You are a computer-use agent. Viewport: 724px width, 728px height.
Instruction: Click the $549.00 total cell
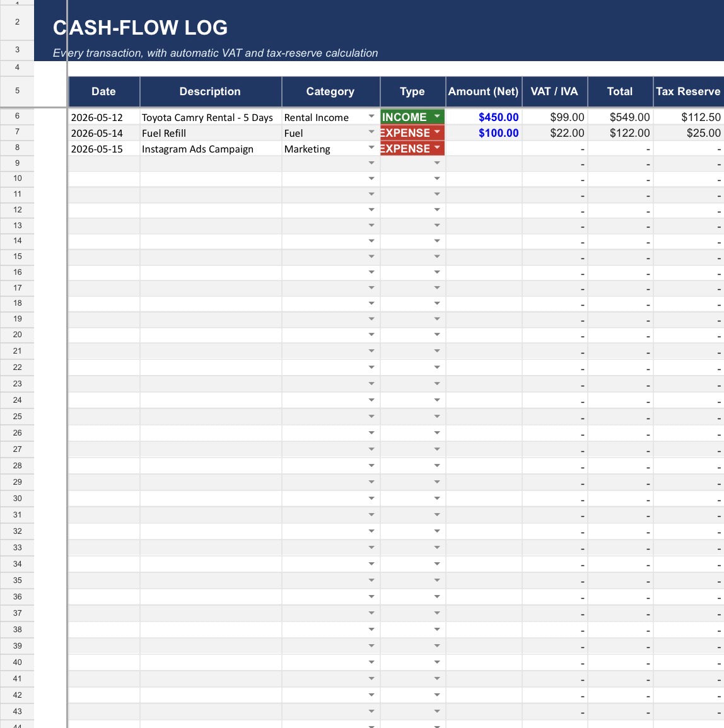pyautogui.click(x=621, y=117)
